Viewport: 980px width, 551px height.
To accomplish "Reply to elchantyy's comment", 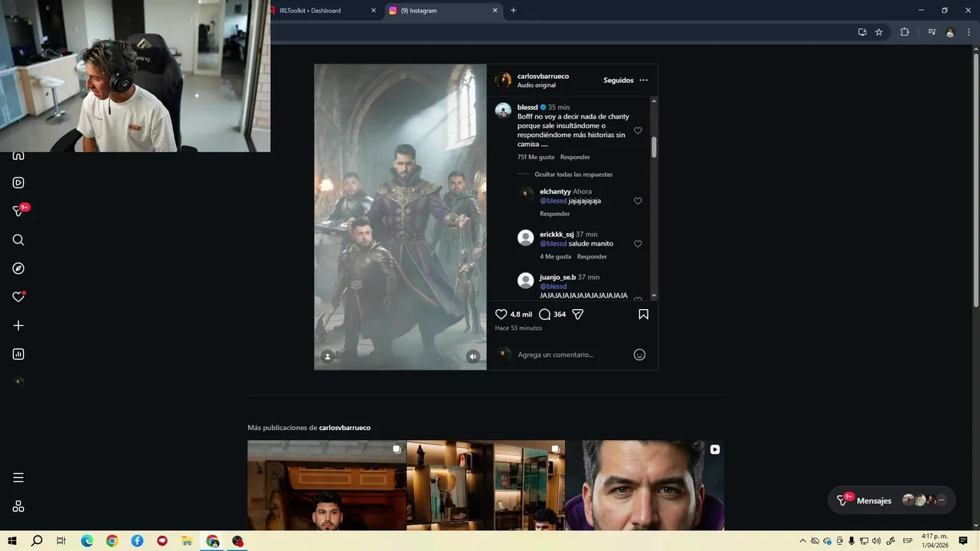I will [x=554, y=214].
